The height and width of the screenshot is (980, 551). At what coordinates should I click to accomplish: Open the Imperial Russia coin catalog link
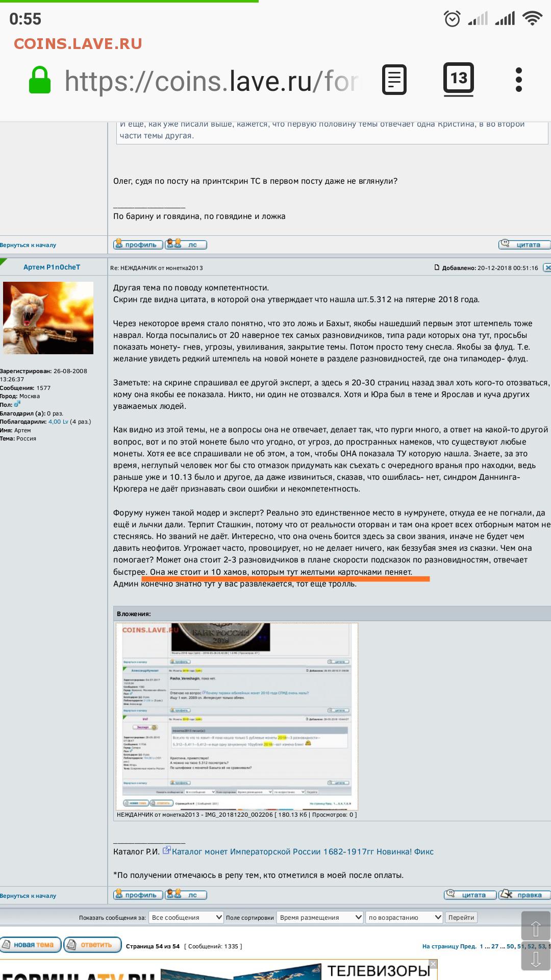pyautogui.click(x=303, y=851)
